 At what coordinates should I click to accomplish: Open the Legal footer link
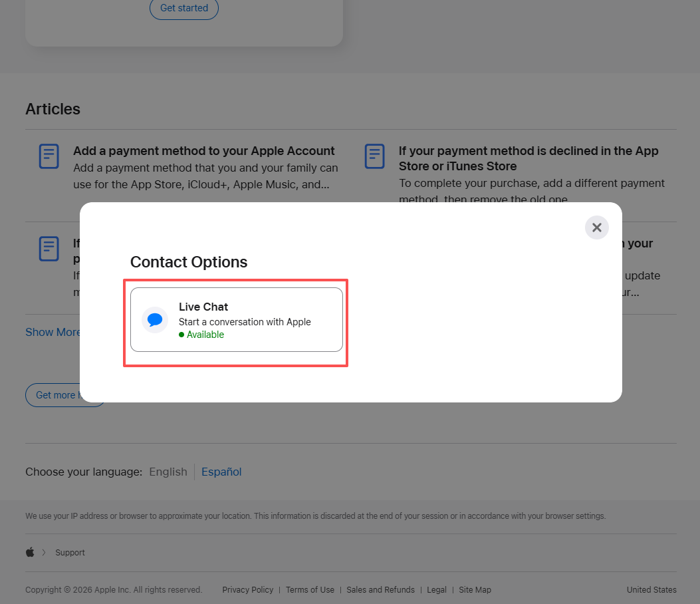pyautogui.click(x=437, y=590)
